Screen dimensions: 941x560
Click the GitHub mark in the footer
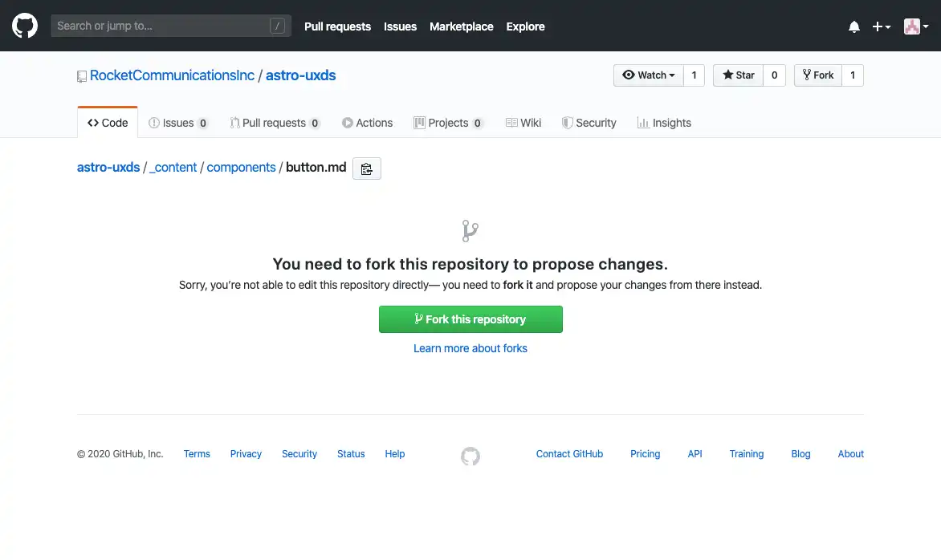pyautogui.click(x=470, y=456)
